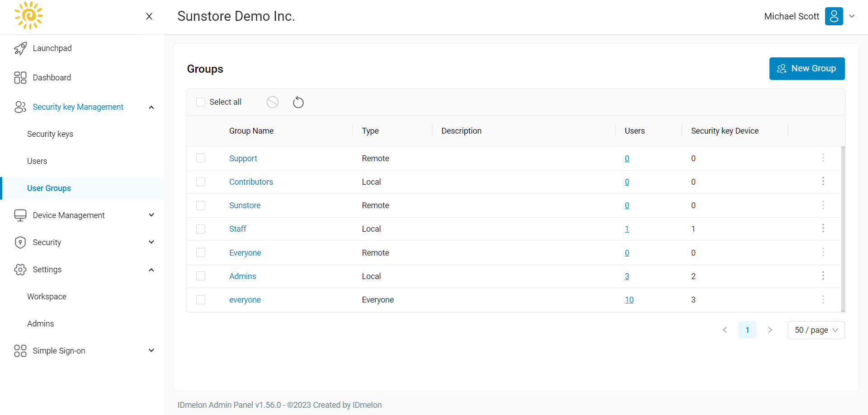Close the sidebar with the X icon
The image size is (868, 415).
pos(149,16)
